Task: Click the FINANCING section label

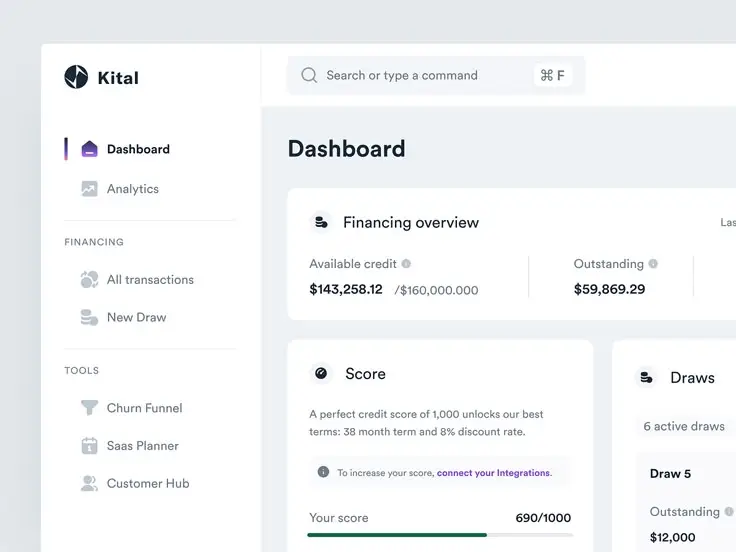Action: click(94, 242)
